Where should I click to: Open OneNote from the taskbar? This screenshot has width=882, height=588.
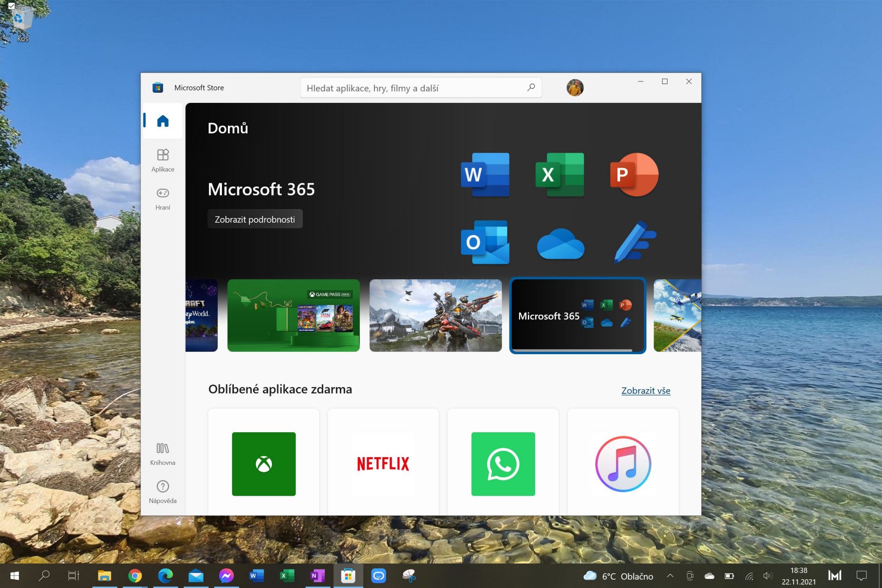point(317,576)
